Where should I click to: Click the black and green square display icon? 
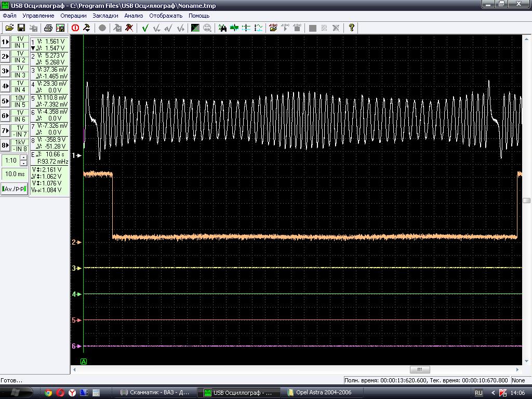point(195,28)
